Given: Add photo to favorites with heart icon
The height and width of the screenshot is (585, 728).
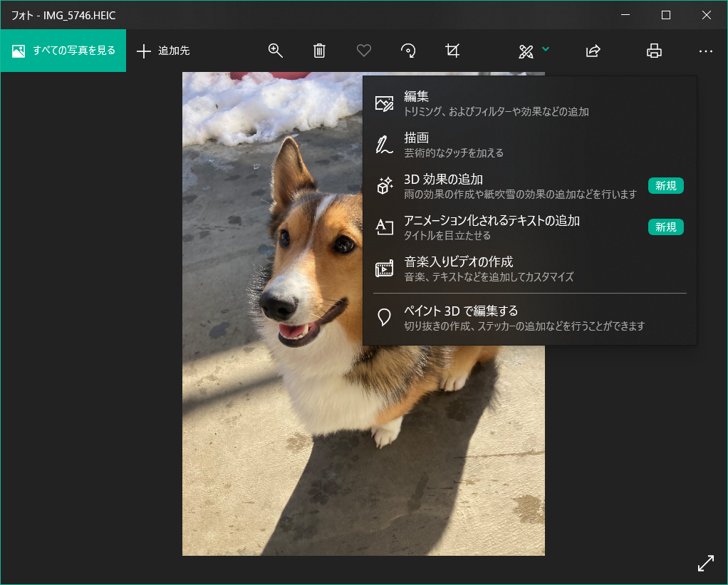Looking at the screenshot, I should [x=363, y=51].
